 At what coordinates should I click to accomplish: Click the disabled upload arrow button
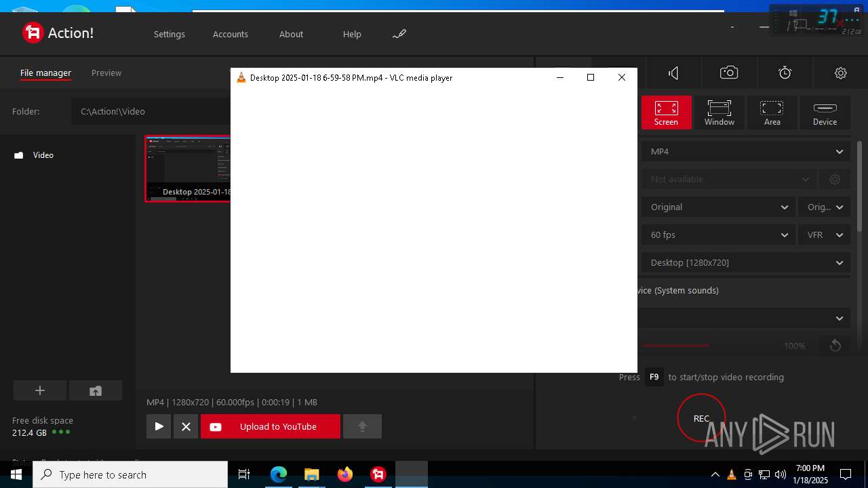tap(362, 426)
